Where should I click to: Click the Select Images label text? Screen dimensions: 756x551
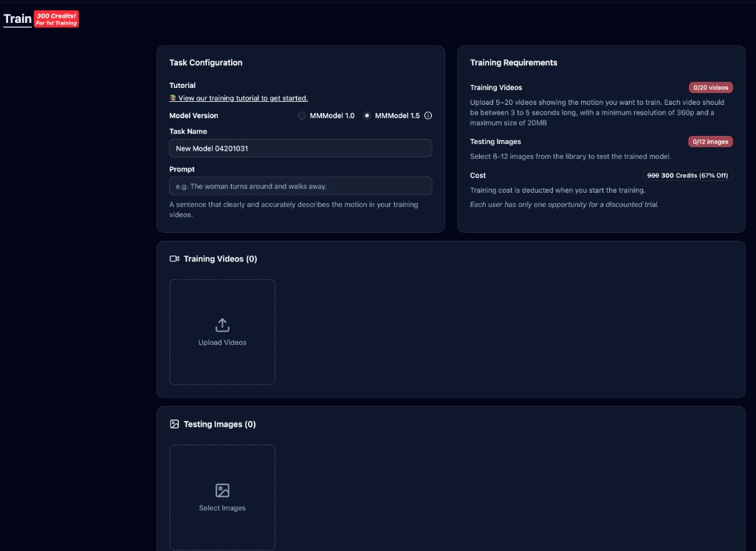click(x=222, y=508)
